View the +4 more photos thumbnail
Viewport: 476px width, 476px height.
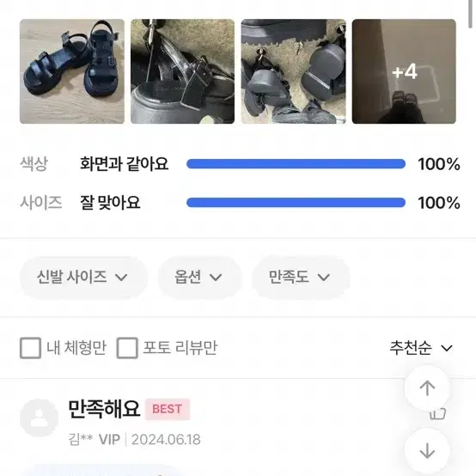(404, 71)
